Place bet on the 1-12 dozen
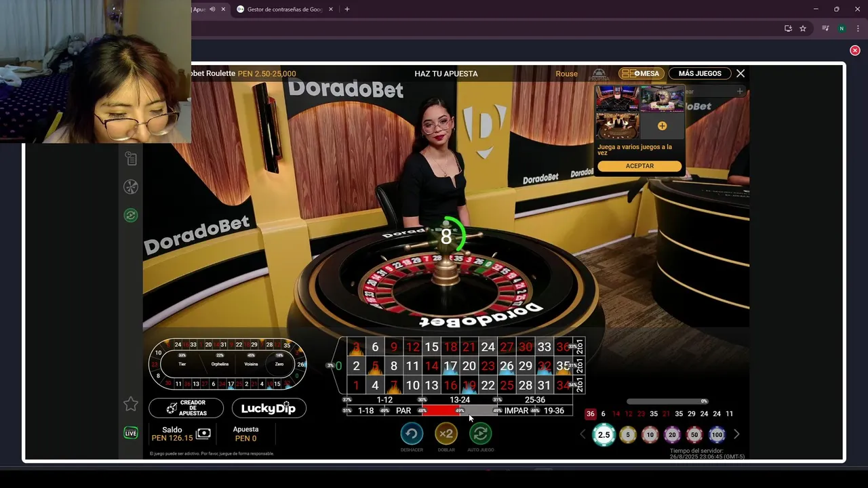The width and height of the screenshot is (868, 488). click(384, 400)
